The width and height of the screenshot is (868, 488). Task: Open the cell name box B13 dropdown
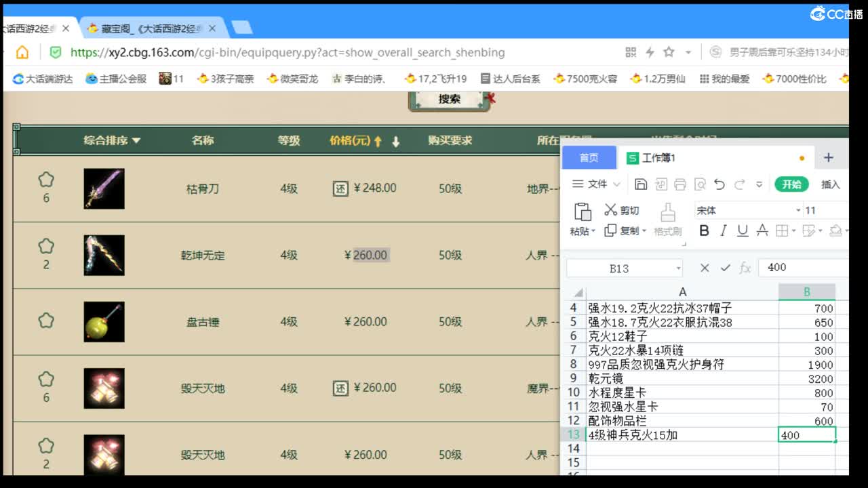coord(678,268)
